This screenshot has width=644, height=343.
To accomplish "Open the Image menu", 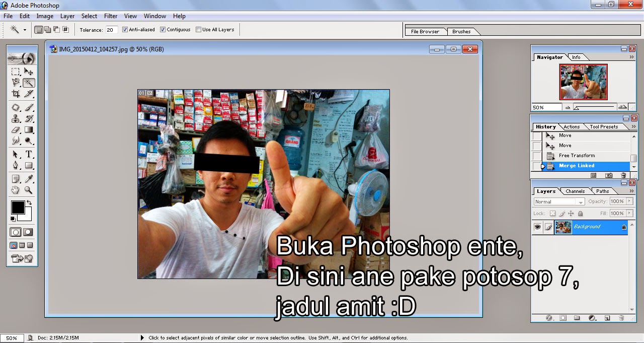I will (x=45, y=16).
